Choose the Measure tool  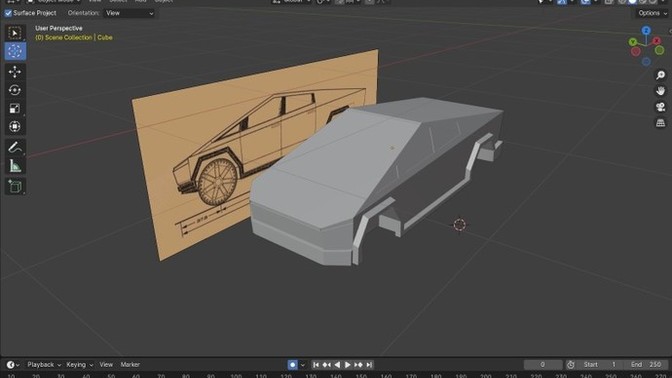coord(15,165)
